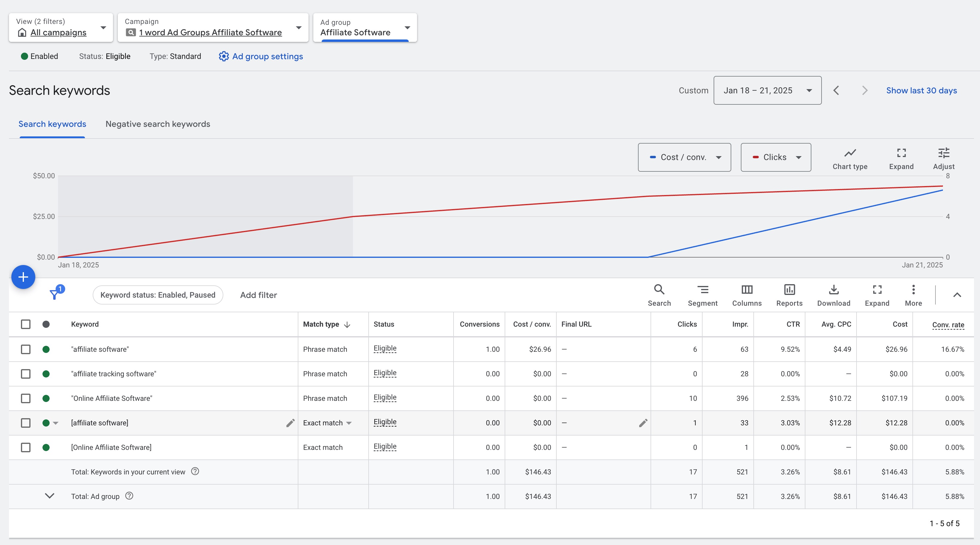Expand the Total: Ad group row chevron
Image resolution: width=980 pixels, height=545 pixels.
click(x=49, y=496)
